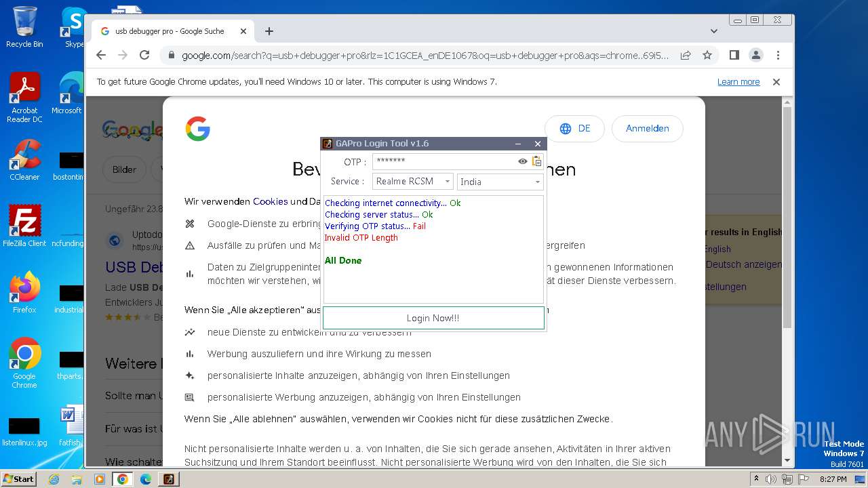
Task: Close the GAPro Login Tool window
Action: [x=538, y=144]
